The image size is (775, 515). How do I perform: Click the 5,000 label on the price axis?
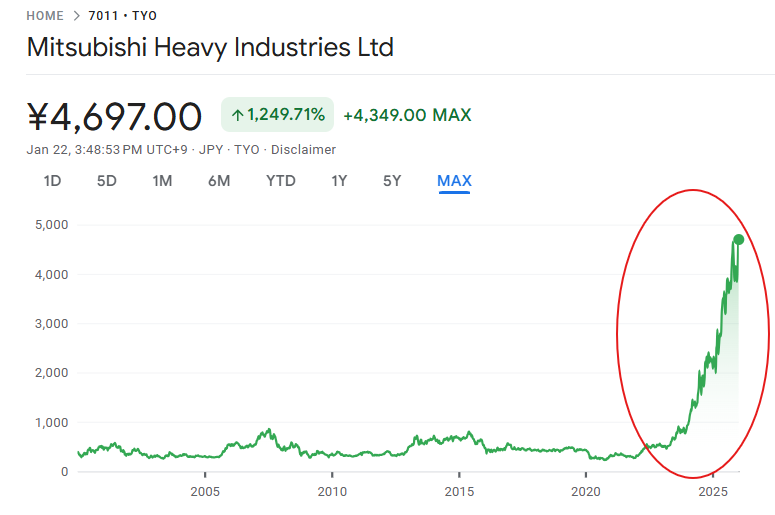pyautogui.click(x=48, y=225)
